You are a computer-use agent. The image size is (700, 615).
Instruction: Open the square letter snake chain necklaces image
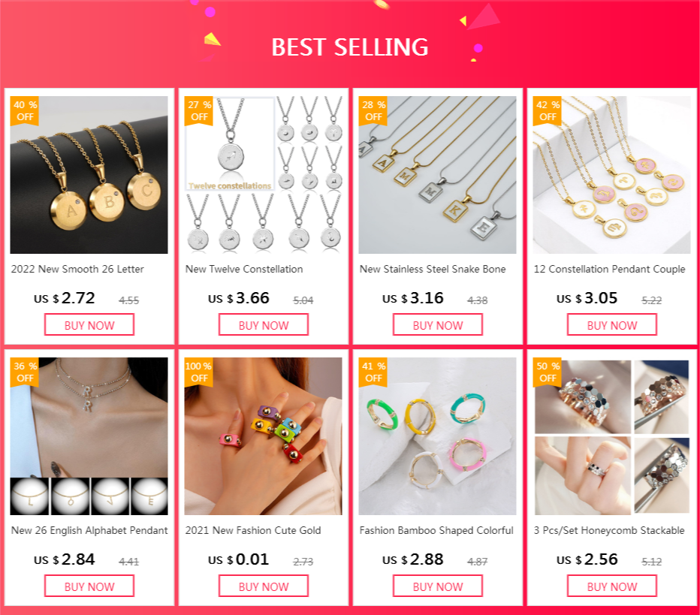click(437, 175)
